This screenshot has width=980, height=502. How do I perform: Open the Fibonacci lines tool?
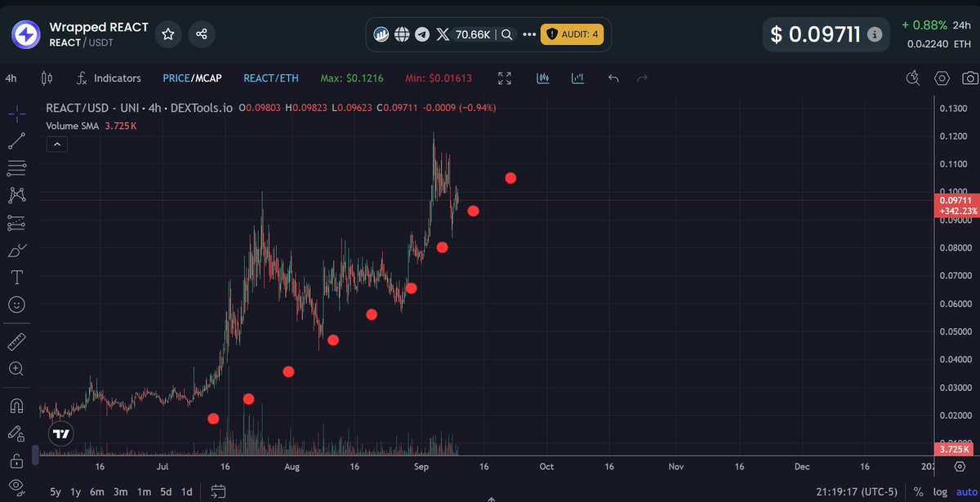[x=16, y=168]
